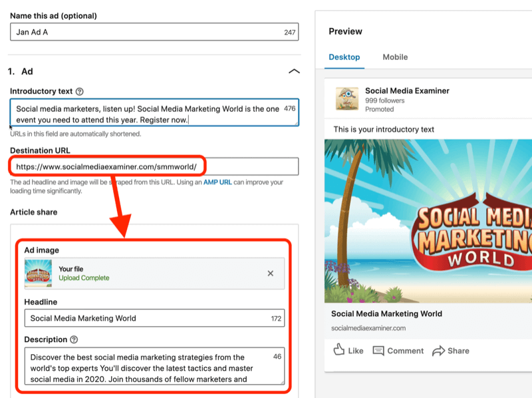
Task: Click the 'URLs in this field are automatically shortened' note
Action: click(x=76, y=134)
